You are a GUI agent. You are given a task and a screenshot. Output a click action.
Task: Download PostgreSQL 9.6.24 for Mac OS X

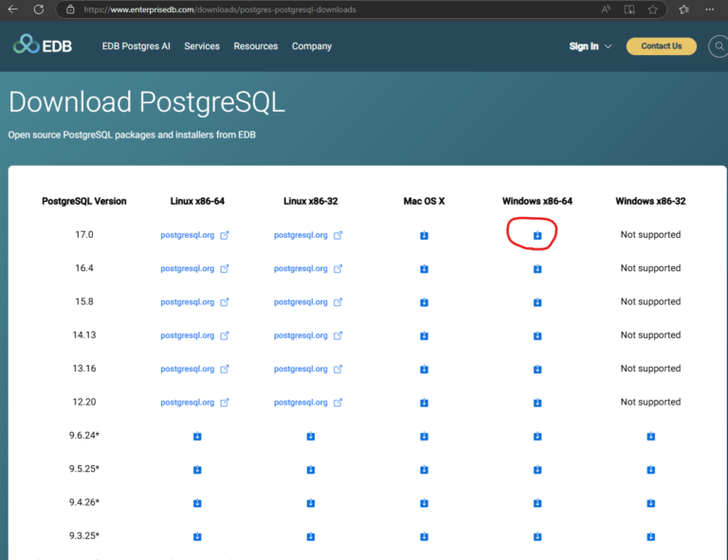(x=424, y=436)
